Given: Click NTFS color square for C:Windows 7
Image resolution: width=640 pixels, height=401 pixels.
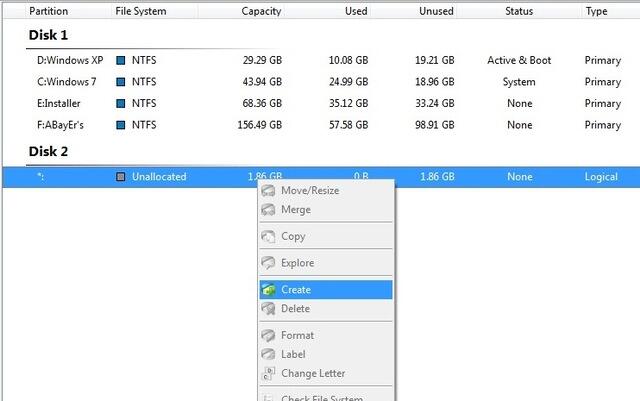Looking at the screenshot, I should point(120,82).
